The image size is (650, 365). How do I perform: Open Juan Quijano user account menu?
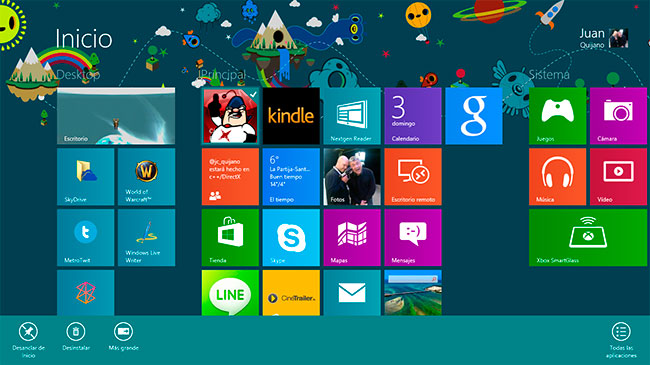(604, 38)
